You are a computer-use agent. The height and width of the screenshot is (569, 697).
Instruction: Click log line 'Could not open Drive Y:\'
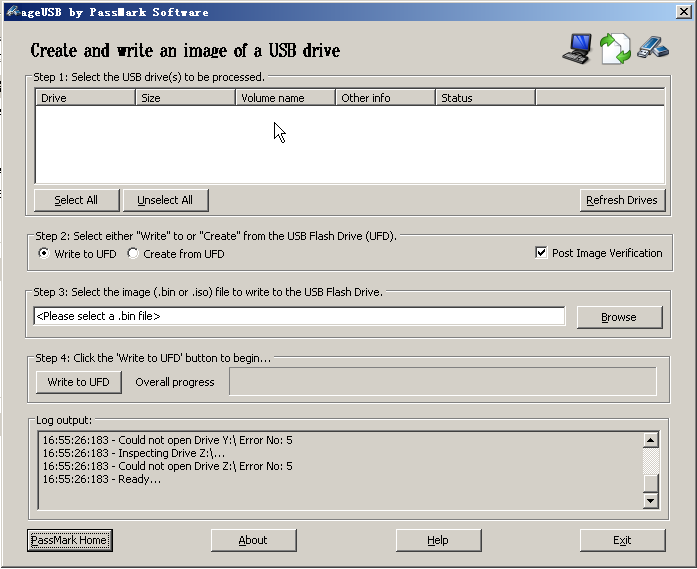pos(168,440)
